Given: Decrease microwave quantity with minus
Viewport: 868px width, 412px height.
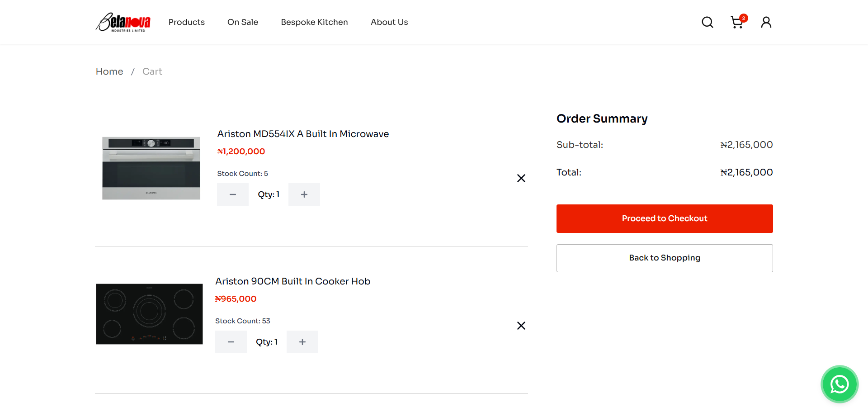Looking at the screenshot, I should (233, 194).
